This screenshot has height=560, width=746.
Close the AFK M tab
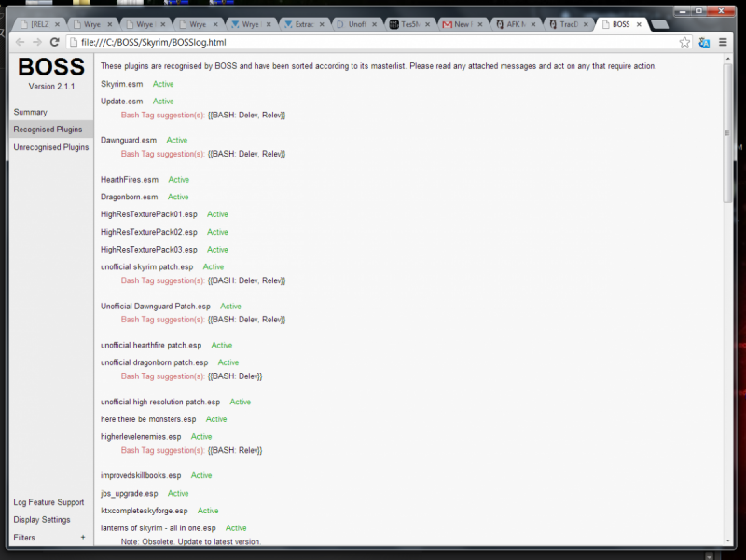point(533,24)
